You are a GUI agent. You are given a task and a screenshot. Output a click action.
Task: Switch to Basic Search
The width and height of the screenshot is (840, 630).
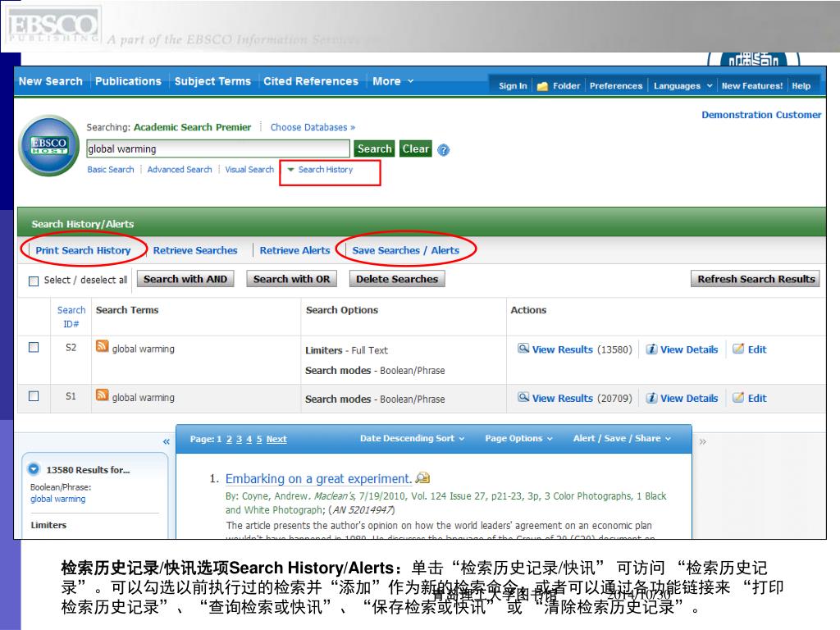111,169
